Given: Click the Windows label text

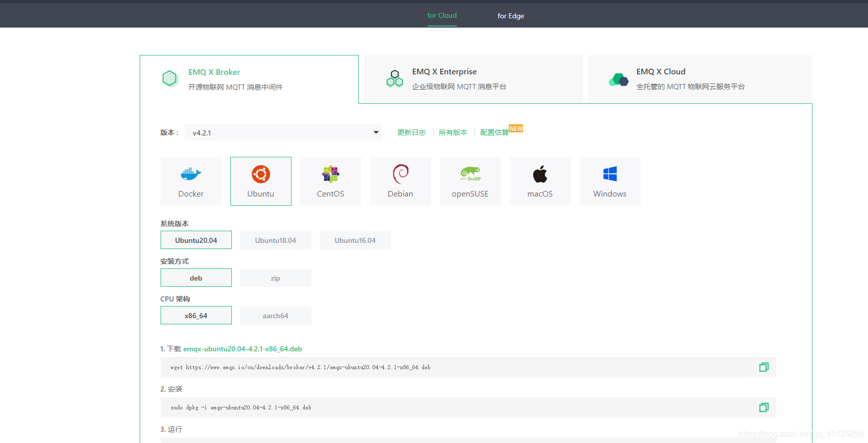Looking at the screenshot, I should coord(610,194).
